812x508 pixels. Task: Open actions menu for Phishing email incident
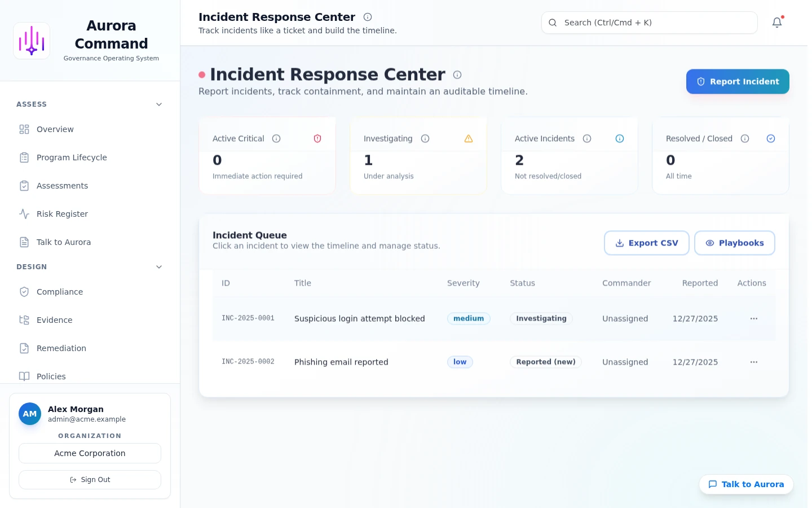pyautogui.click(x=754, y=362)
